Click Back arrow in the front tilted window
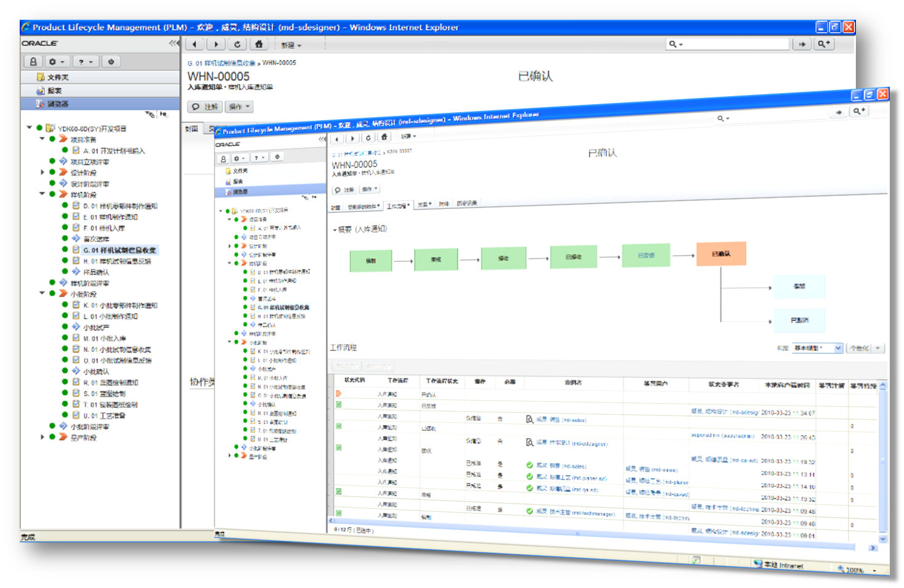This screenshot has width=904, height=588. click(337, 139)
